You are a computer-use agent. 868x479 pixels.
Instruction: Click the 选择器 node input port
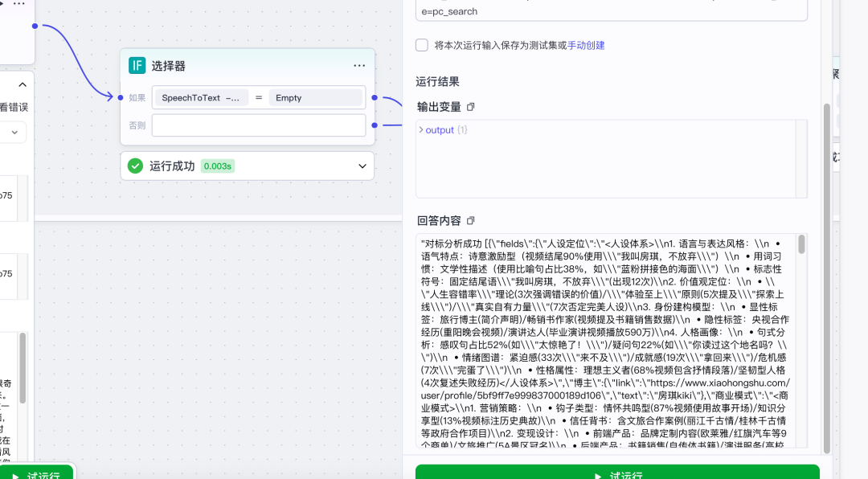point(121,98)
